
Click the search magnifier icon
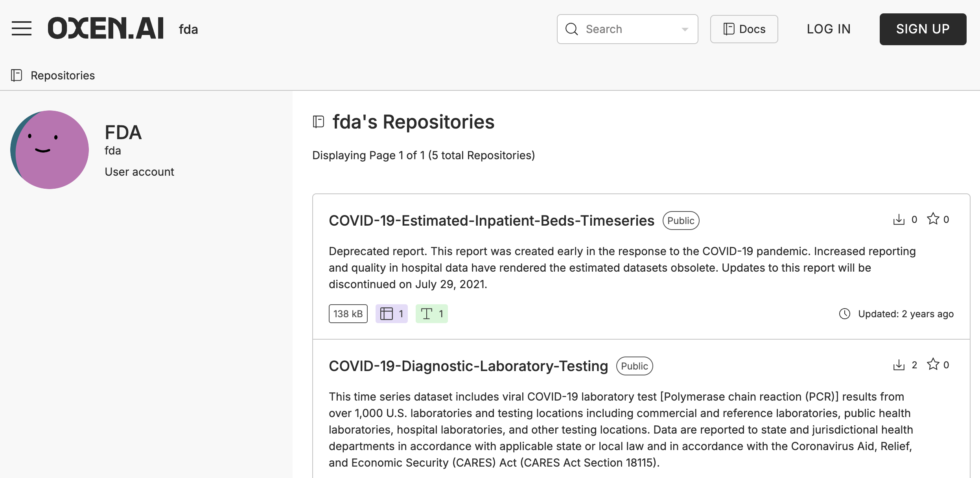(571, 29)
